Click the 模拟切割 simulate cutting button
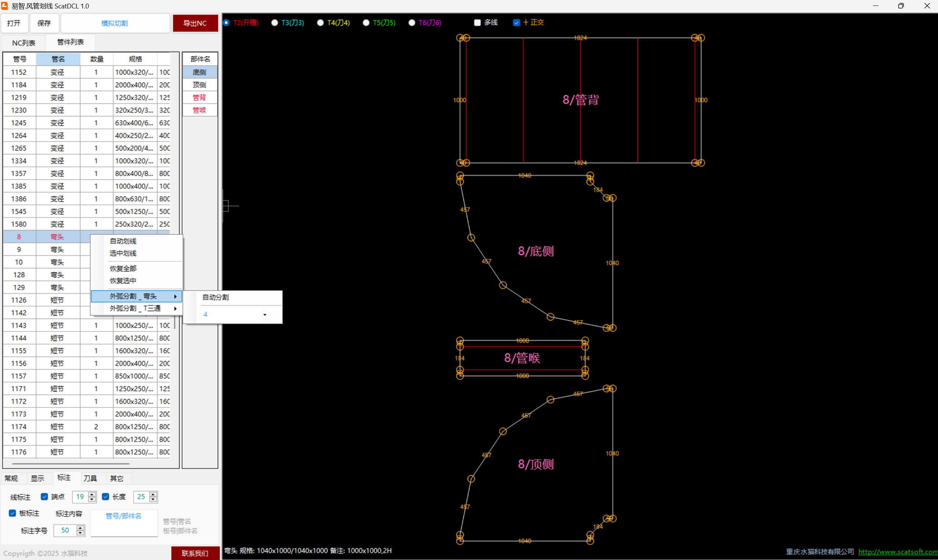 (115, 23)
